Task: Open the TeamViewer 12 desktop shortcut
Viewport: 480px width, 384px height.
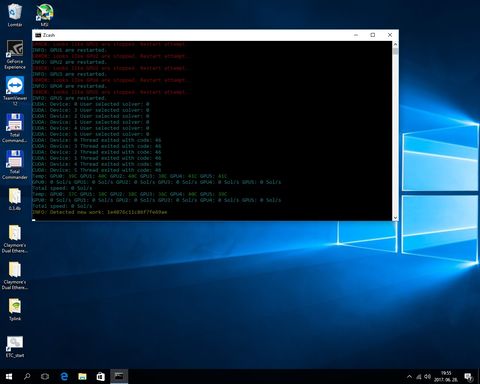Action: [15, 91]
